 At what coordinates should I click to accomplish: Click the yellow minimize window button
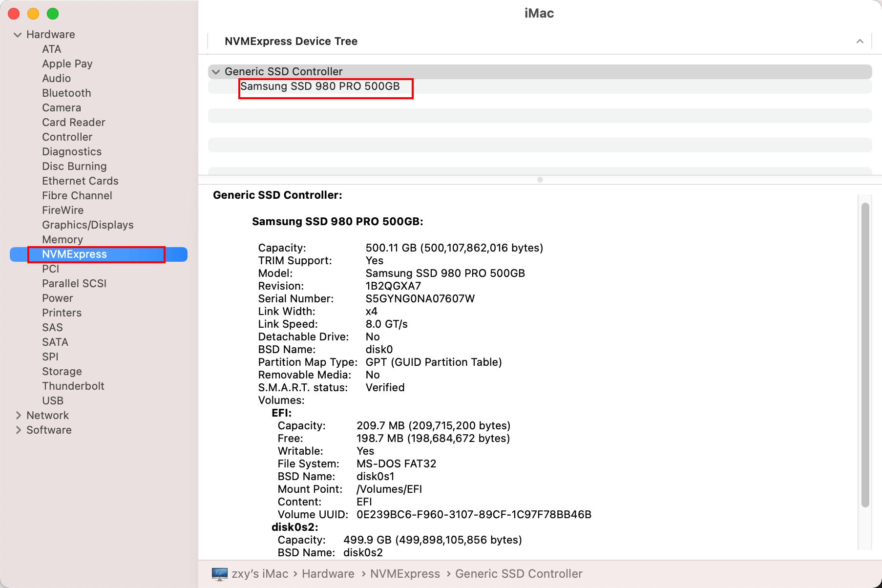[x=33, y=14]
